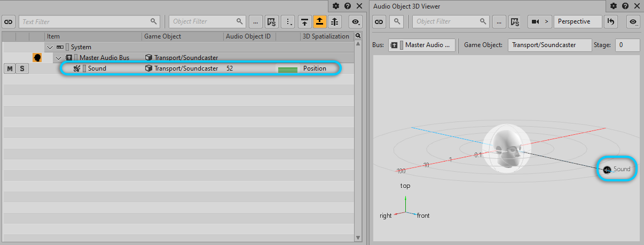
Task: Click the listener head icon beside Master Audio Bus
Action: click(37, 58)
